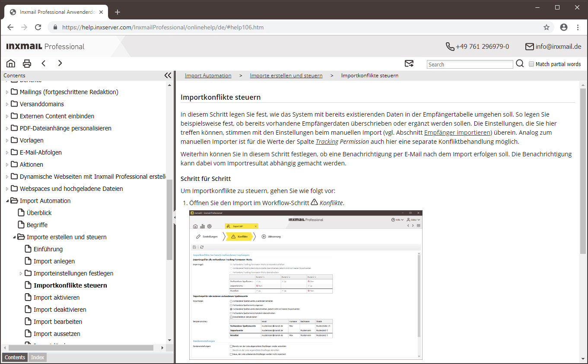Select Import aussetzen tree item
Image resolution: width=588 pixels, height=364 pixels.
tap(57, 334)
